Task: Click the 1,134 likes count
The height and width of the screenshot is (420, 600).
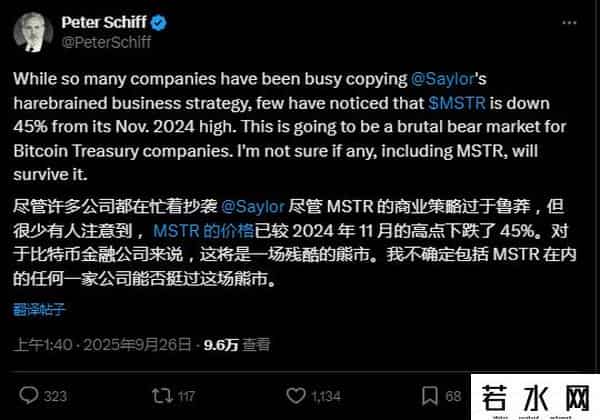Action: click(x=325, y=395)
